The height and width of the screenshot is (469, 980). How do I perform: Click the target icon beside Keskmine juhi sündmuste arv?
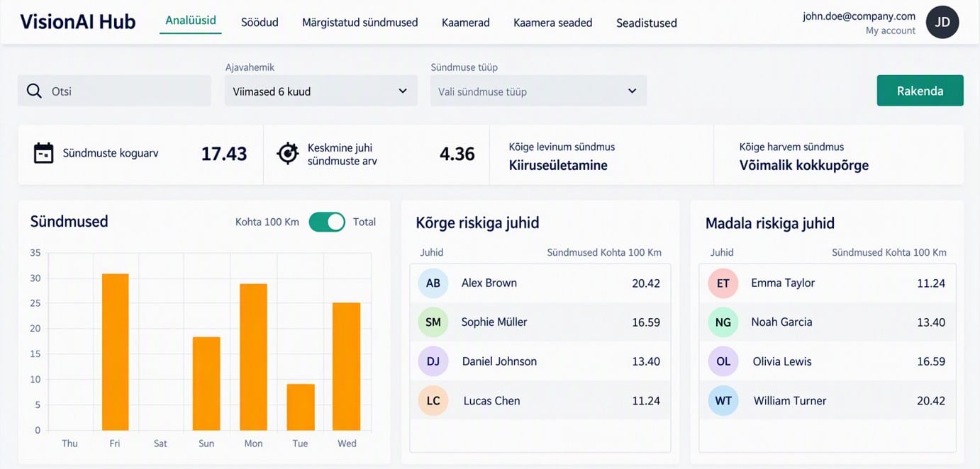tap(287, 153)
